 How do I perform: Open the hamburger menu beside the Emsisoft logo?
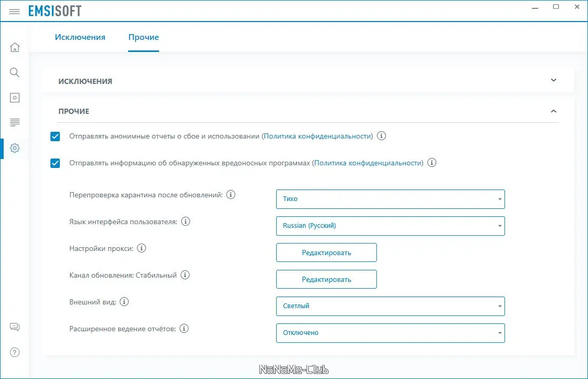pos(14,12)
